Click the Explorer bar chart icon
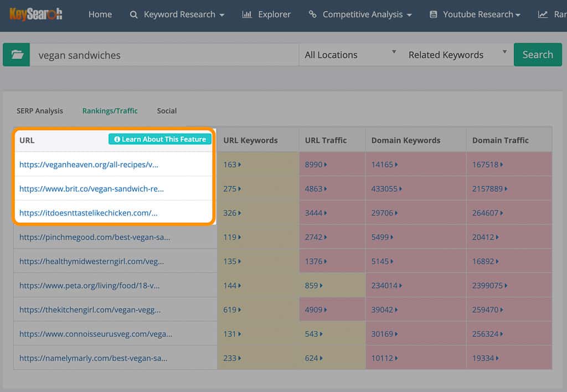 coord(247,14)
